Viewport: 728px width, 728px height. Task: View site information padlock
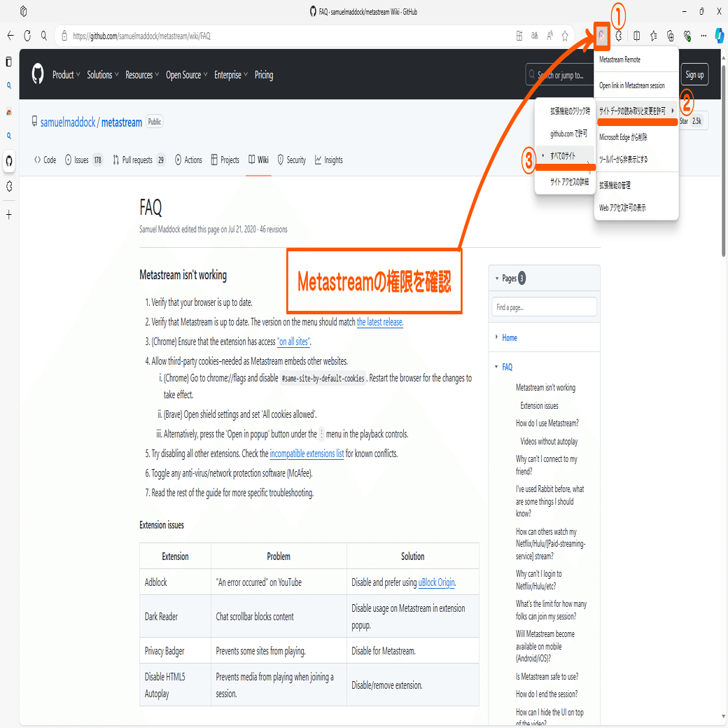point(64,36)
